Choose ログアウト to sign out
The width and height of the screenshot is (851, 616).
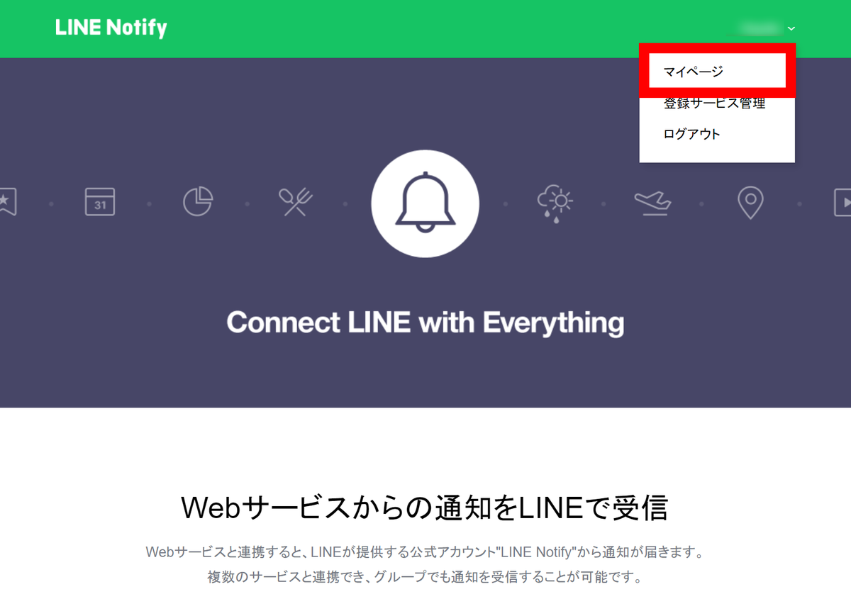(691, 134)
